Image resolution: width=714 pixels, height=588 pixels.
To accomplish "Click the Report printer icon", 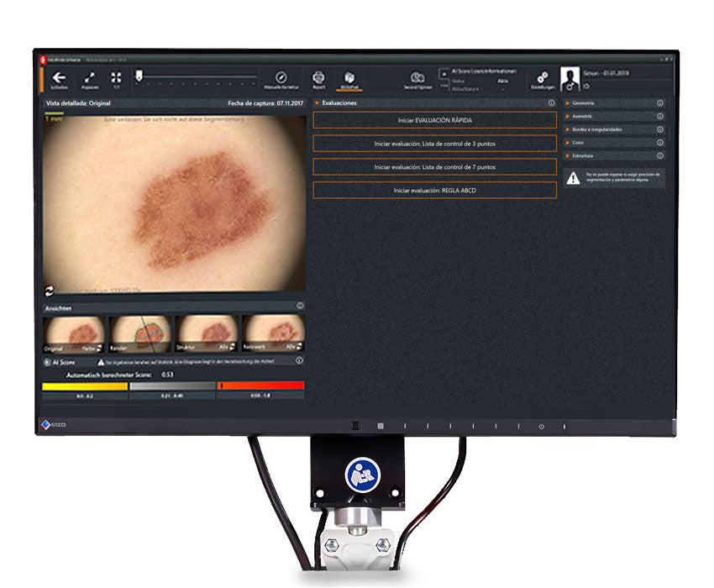I will pos(319,77).
